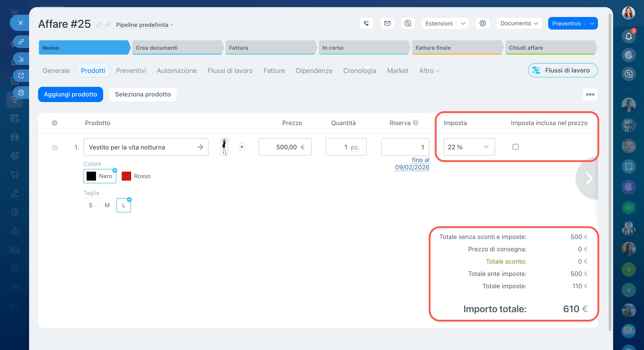Open the email envelope icon button
Image resolution: width=644 pixels, height=350 pixels.
pos(387,23)
